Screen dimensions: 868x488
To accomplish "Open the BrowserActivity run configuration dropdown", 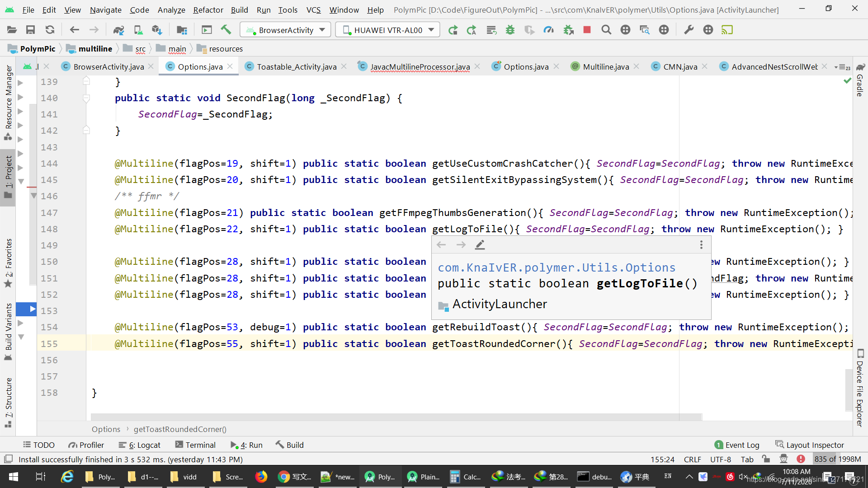I will [x=285, y=30].
